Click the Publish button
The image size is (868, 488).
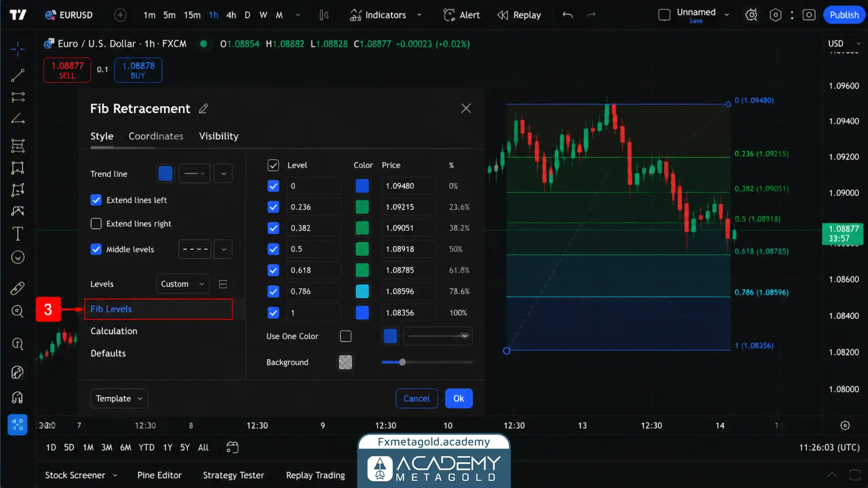[x=844, y=15]
